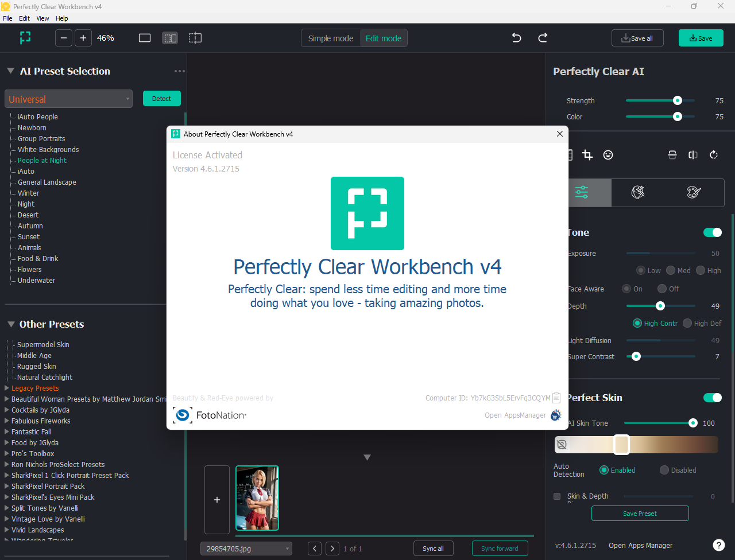Click the Perfectly Clear logo icon in toolbar

25,38
